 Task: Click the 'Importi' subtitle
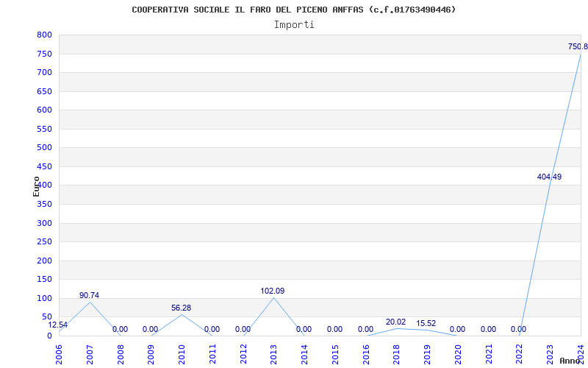[x=294, y=25]
